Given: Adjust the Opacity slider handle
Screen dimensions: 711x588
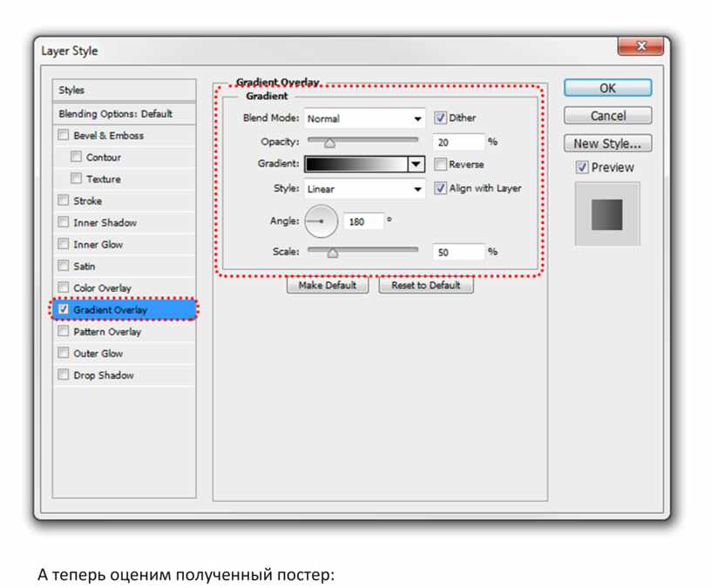Looking at the screenshot, I should coord(329,143).
